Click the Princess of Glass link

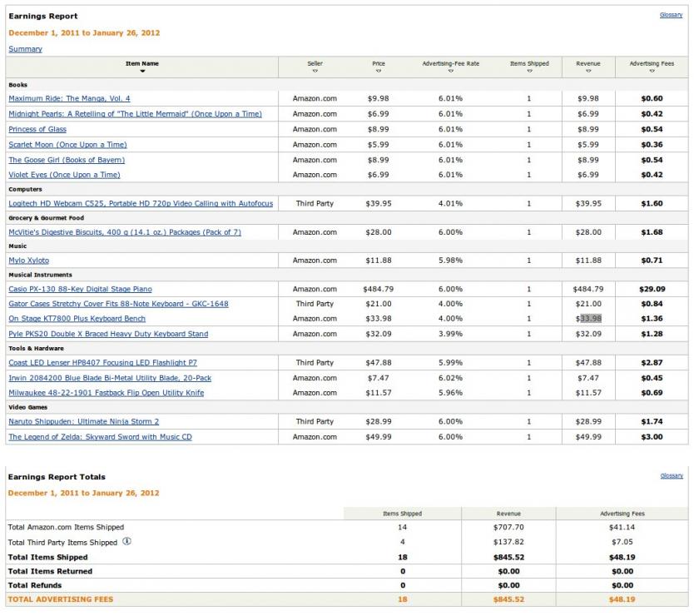[37, 129]
